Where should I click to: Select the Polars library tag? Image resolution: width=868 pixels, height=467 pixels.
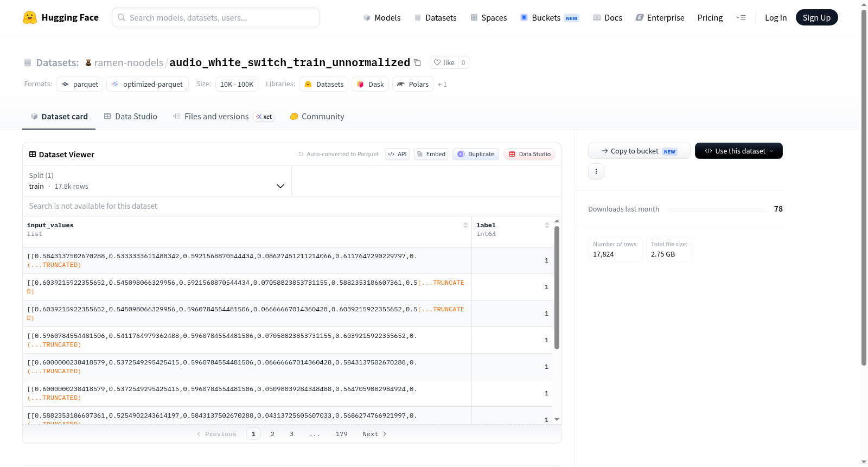[413, 84]
